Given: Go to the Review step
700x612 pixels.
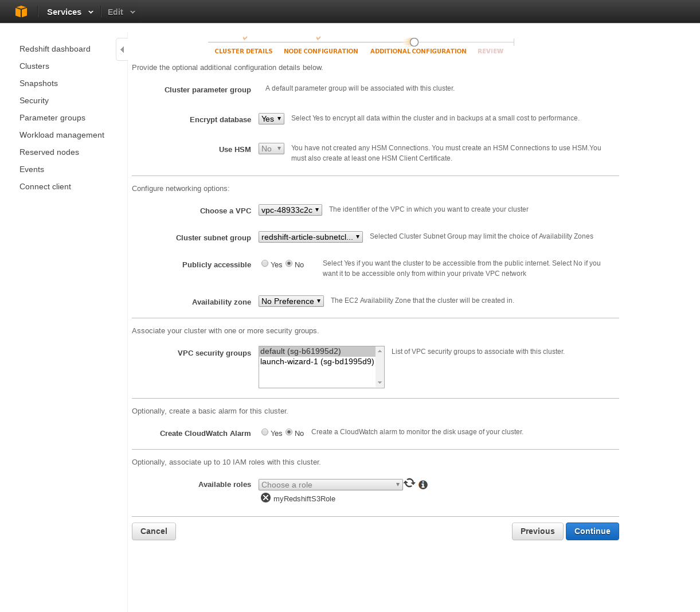Looking at the screenshot, I should click(x=491, y=51).
